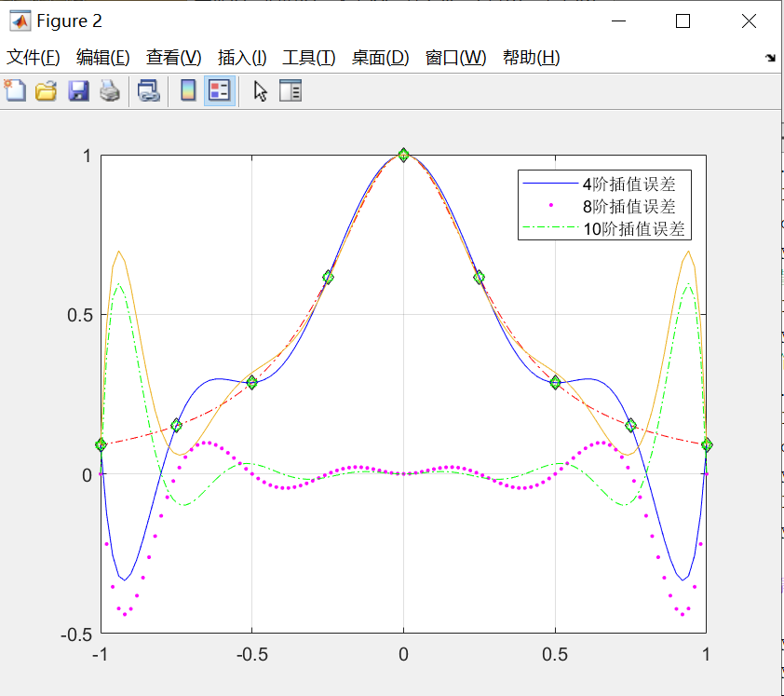The height and width of the screenshot is (696, 784).
Task: Click the y-axis tick label 0.5
Action: pos(80,315)
